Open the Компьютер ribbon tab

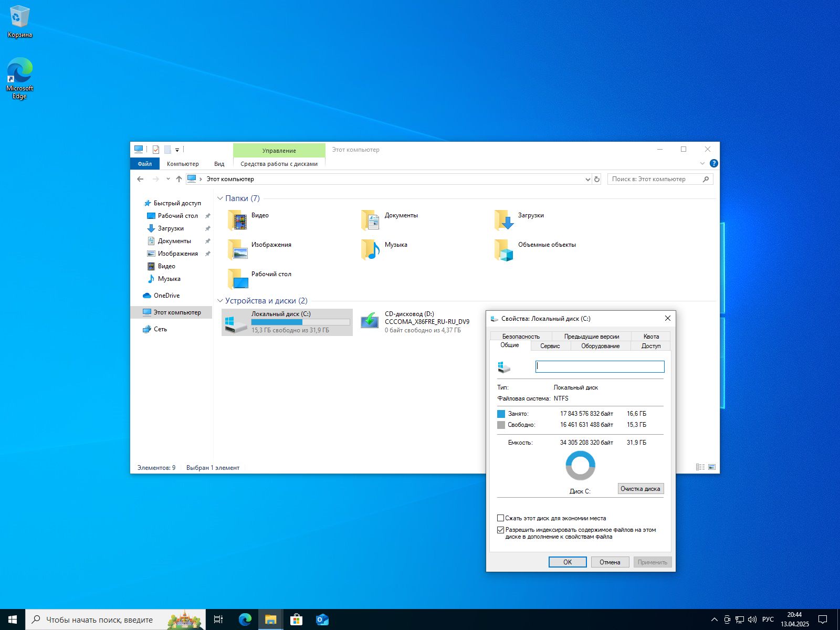183,164
